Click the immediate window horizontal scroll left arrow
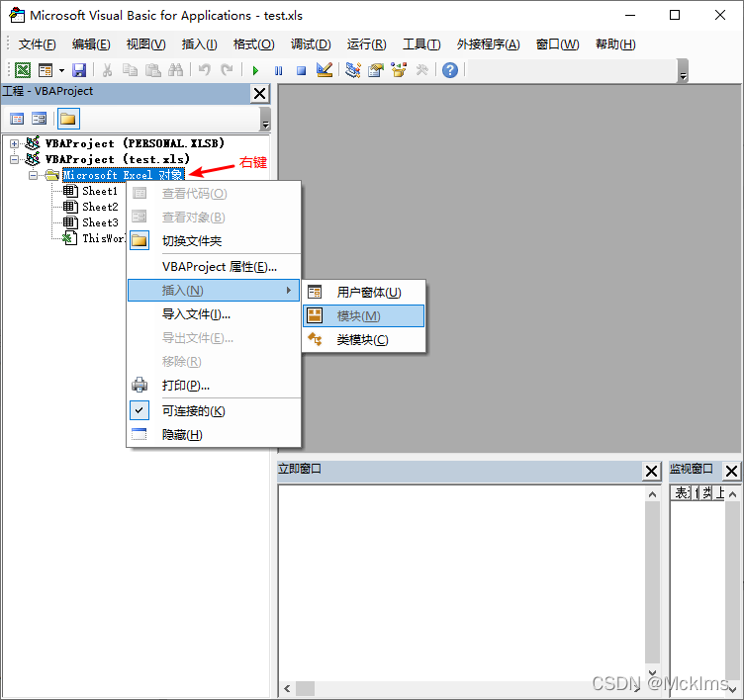Viewport: 744px width, 700px height. pos(287,688)
